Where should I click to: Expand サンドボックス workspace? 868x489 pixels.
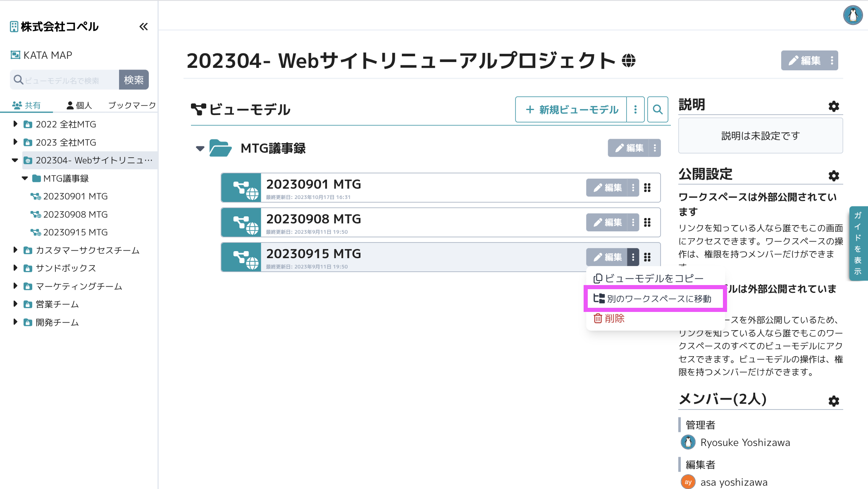(x=15, y=268)
